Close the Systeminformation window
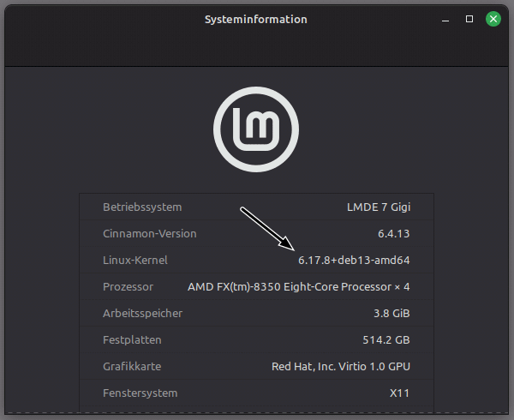 click(493, 19)
